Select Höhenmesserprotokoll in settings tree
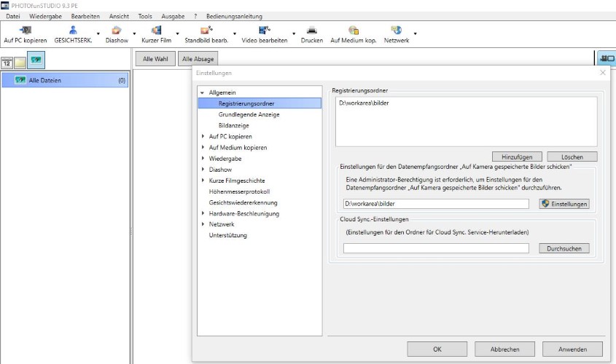The height and width of the screenshot is (364, 616). [x=239, y=191]
